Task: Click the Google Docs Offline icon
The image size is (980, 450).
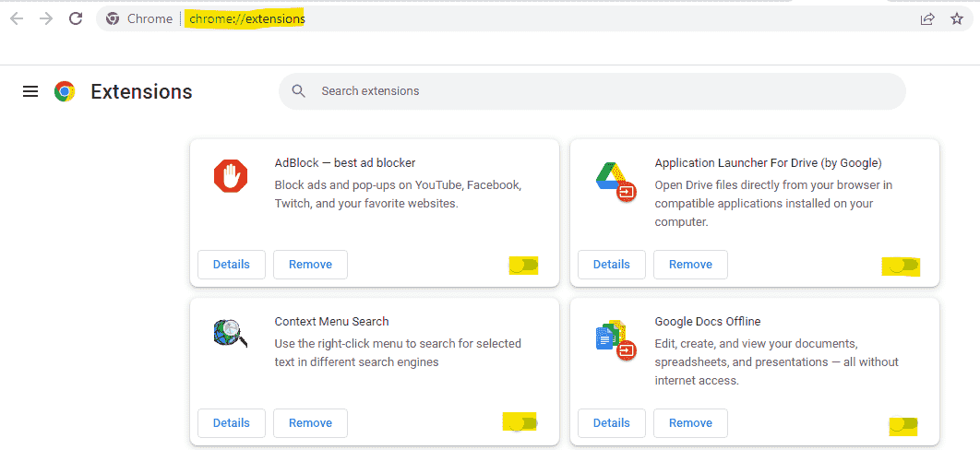Action: click(x=615, y=340)
